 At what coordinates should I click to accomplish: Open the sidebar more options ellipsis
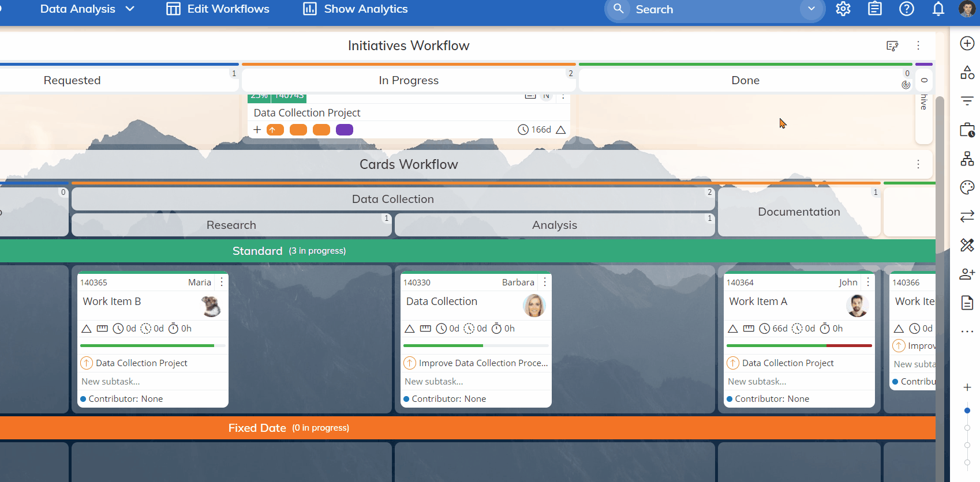[x=967, y=332]
